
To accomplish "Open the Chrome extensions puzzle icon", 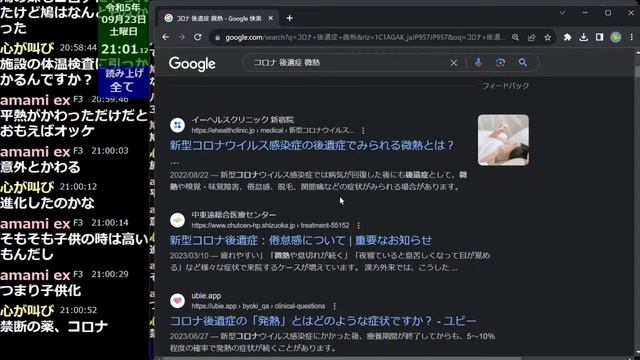I will pyautogui.click(x=567, y=37).
